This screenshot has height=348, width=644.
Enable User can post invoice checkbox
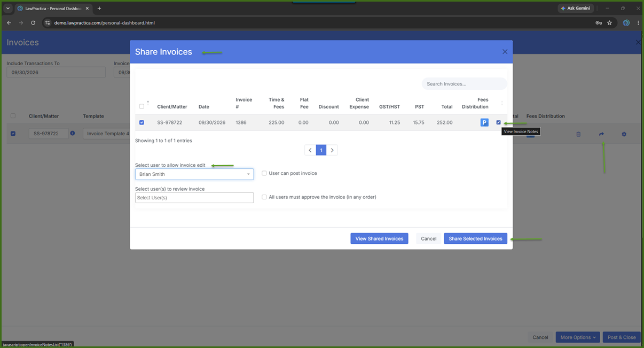coord(264,173)
